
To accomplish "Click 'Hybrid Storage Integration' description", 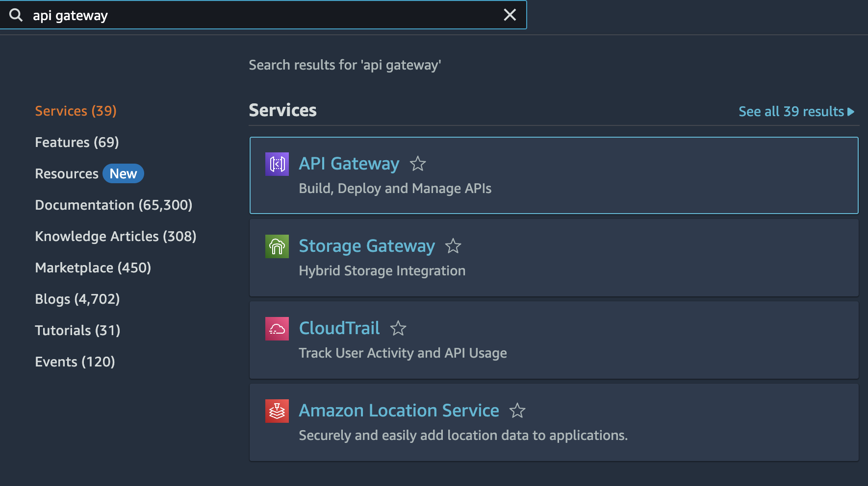I will point(382,271).
